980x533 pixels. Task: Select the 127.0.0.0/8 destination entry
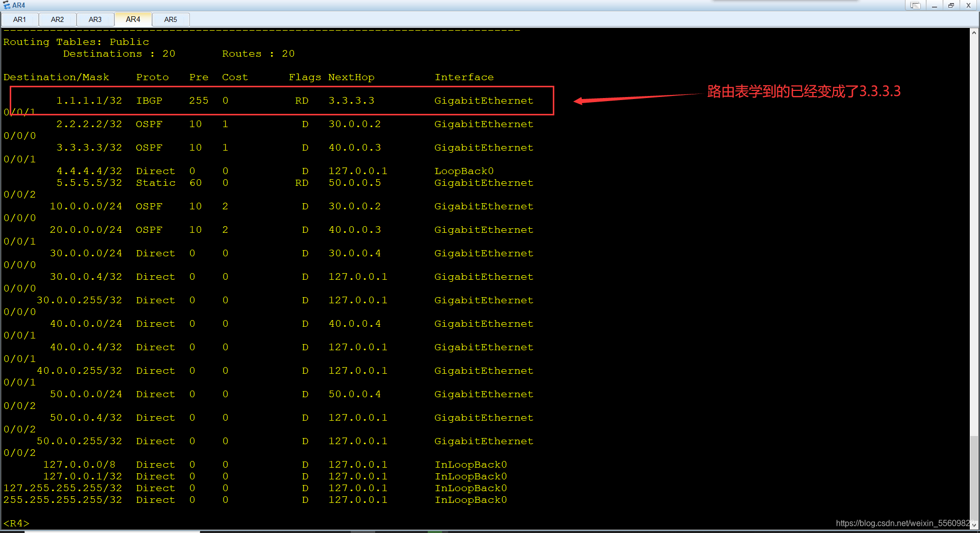(79, 465)
